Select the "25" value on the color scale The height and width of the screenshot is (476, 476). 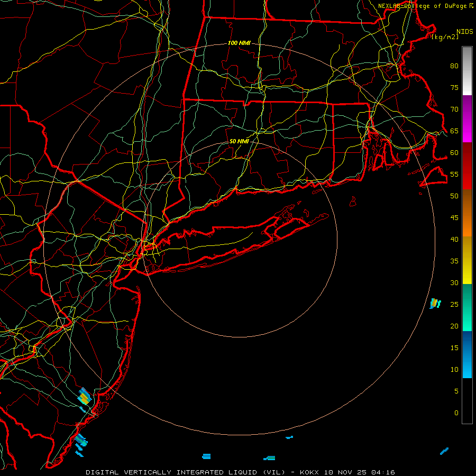click(x=454, y=305)
